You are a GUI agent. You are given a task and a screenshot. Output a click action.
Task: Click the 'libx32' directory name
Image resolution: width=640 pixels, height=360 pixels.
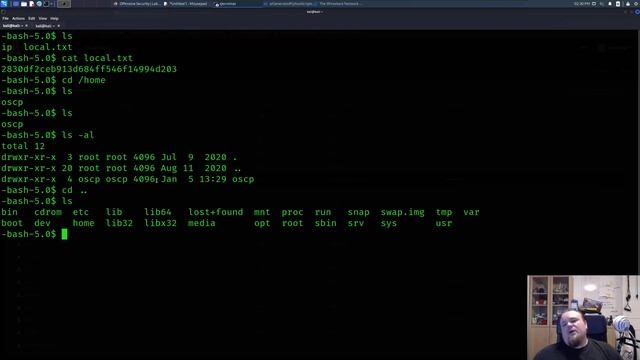pyautogui.click(x=160, y=223)
